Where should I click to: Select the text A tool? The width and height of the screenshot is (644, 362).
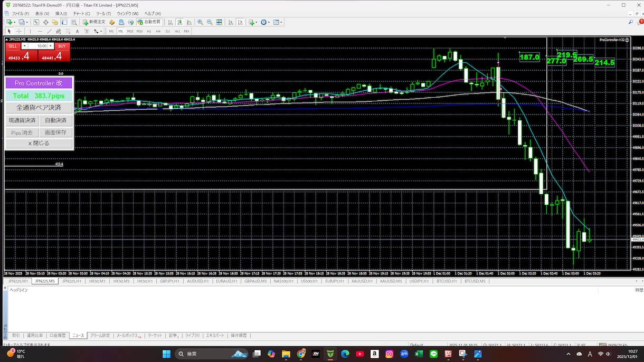77,31
